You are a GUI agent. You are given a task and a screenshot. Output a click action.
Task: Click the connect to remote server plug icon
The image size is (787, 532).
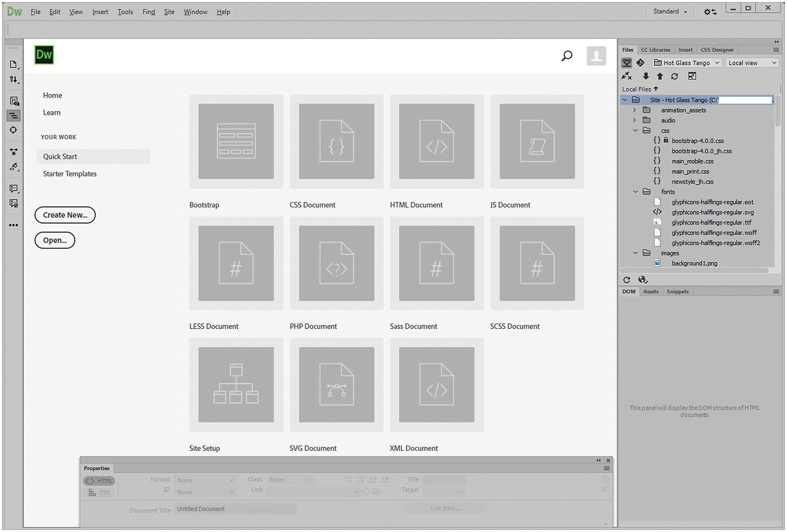[626, 77]
